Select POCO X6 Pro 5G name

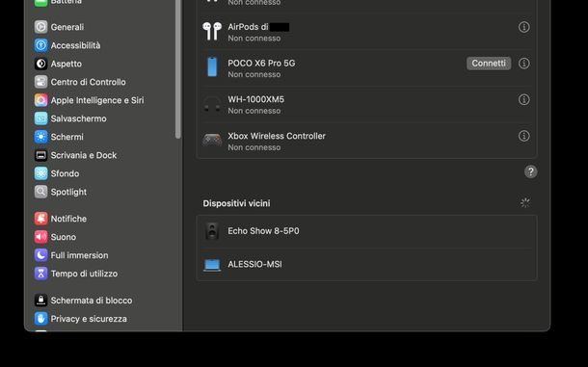pyautogui.click(x=261, y=64)
